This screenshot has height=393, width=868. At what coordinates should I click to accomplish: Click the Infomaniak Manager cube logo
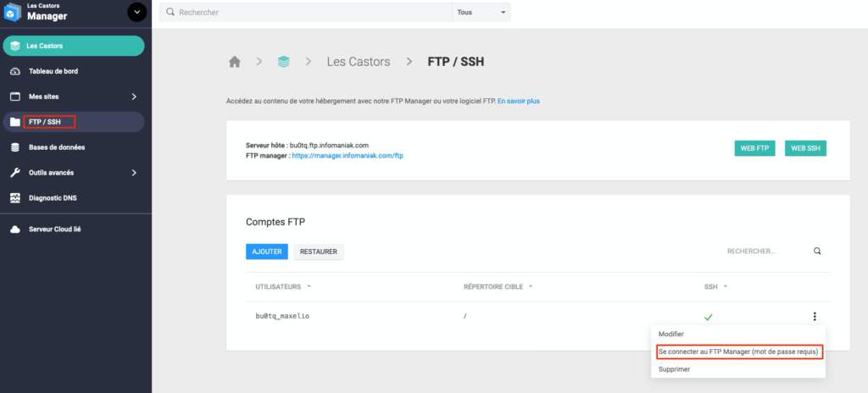[x=12, y=12]
